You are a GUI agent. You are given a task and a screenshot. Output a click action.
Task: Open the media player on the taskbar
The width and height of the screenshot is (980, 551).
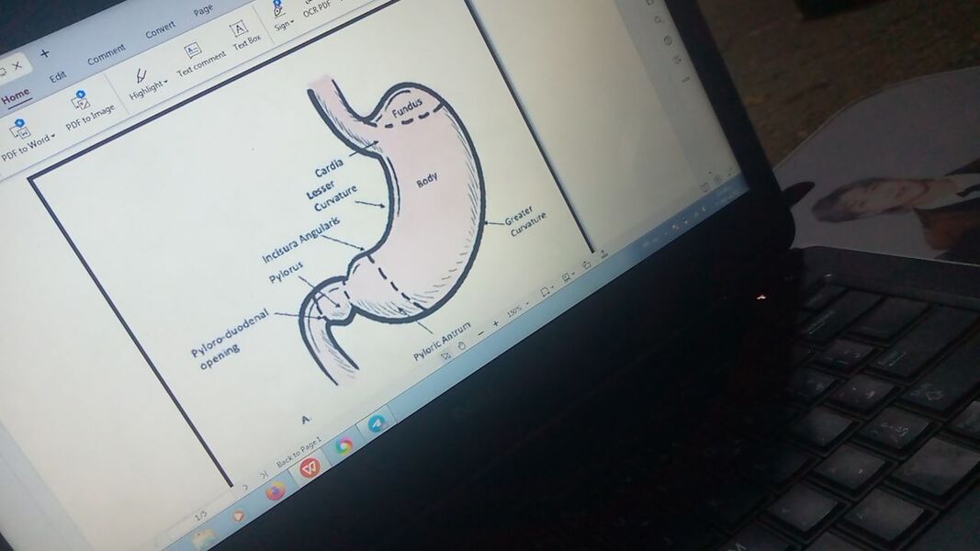(238, 517)
